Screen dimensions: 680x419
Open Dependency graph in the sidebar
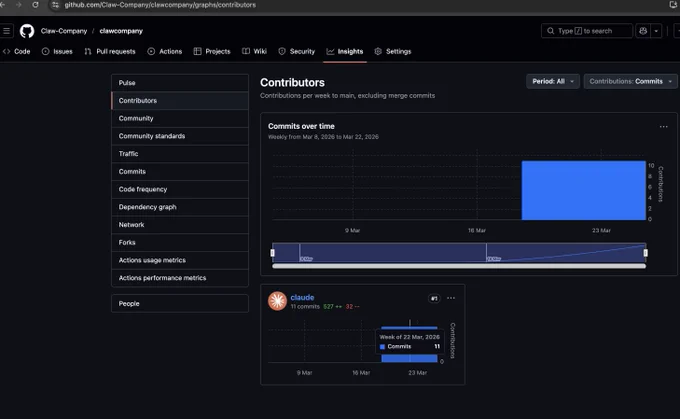[x=180, y=207]
